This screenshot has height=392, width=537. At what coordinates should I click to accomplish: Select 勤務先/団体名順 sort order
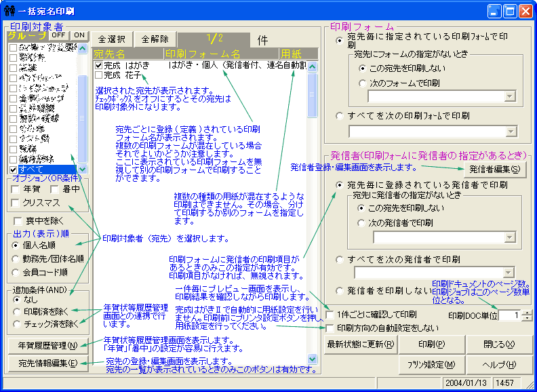pos(16,258)
